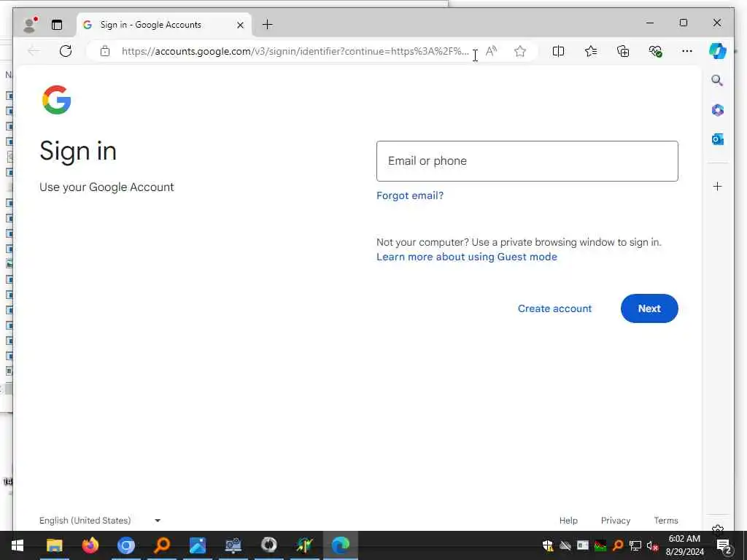The height and width of the screenshot is (560, 747).
Task: Open the notification center icon
Action: pyautogui.click(x=724, y=545)
